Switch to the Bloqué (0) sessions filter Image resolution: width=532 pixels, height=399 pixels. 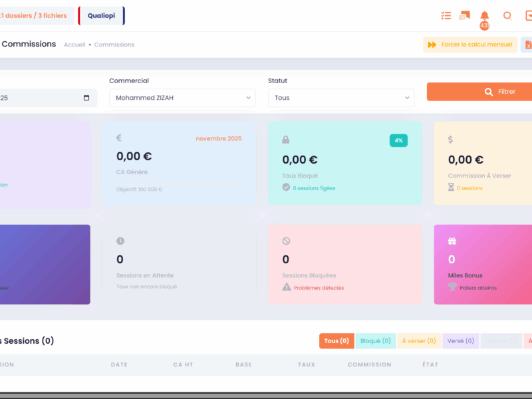tap(376, 340)
